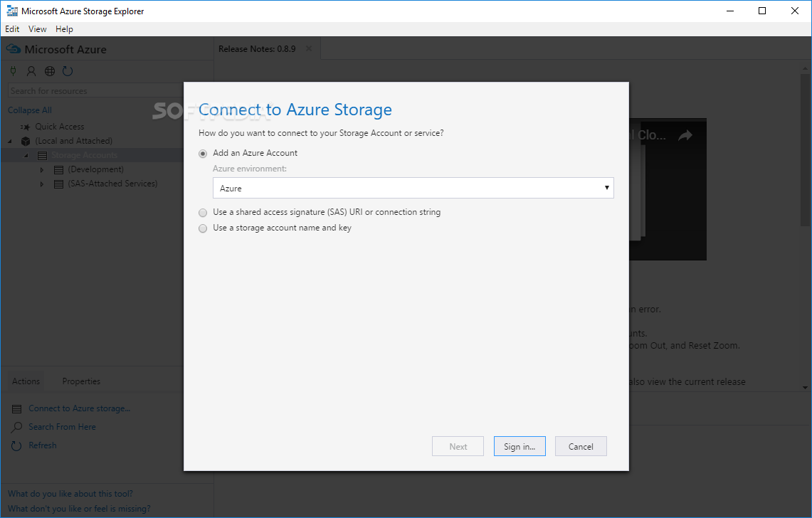
Task: Select the (Local and Attached) tree item
Action: pos(73,141)
